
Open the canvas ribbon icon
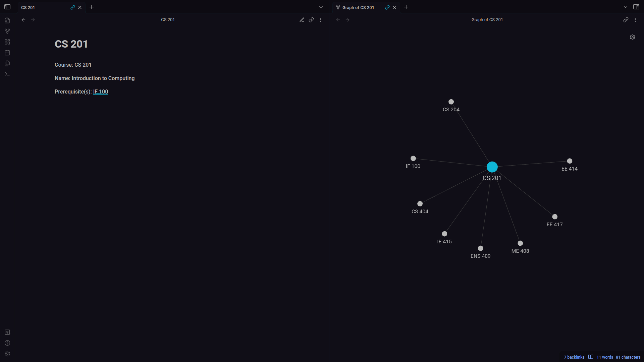pos(7,42)
